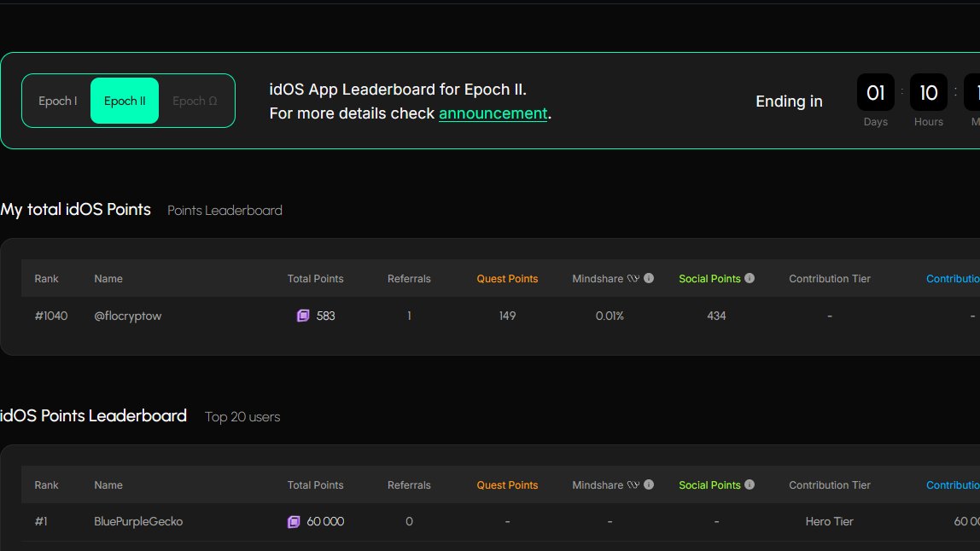This screenshot has height=551, width=980.
Task: Click the My total idOS Points heading
Action: tap(76, 209)
